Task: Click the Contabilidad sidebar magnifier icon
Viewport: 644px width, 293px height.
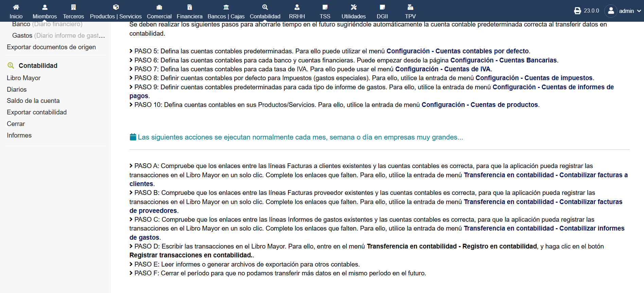Action: click(11, 66)
